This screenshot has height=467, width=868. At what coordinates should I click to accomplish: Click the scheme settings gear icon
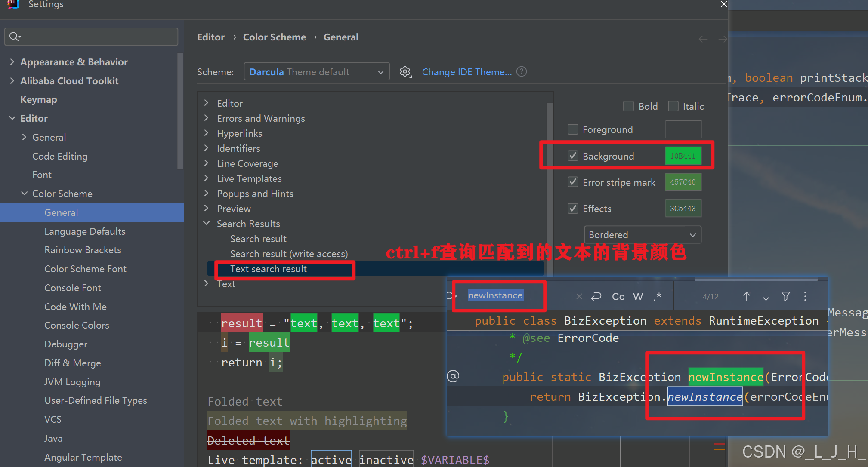pos(405,72)
